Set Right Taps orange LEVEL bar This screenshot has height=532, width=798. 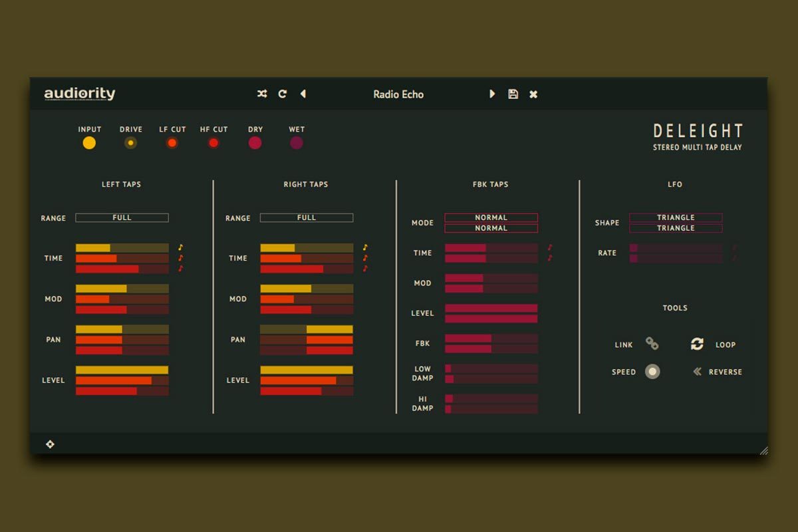click(307, 380)
